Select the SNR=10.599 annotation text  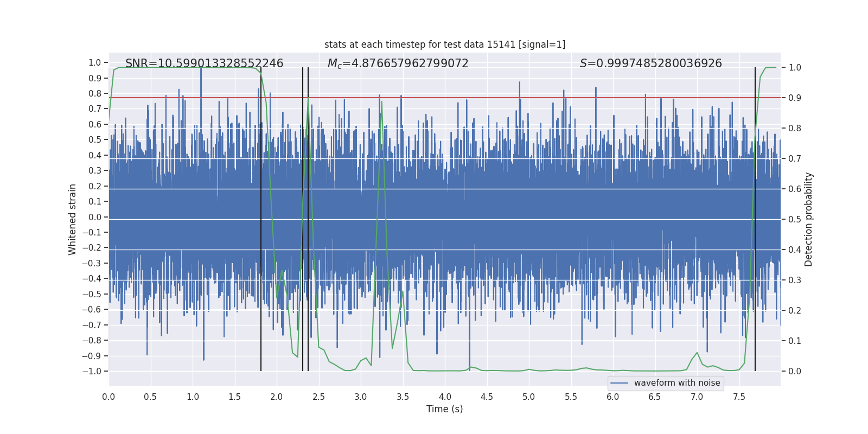[204, 63]
